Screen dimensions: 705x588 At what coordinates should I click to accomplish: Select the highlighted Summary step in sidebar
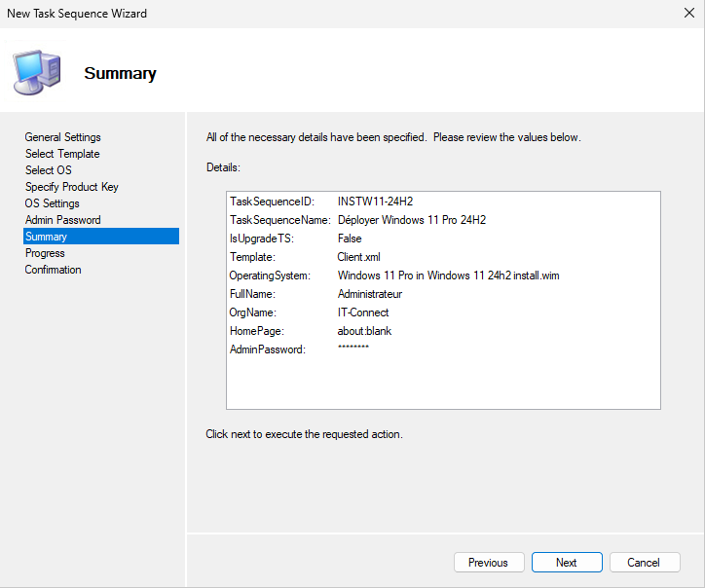click(47, 237)
